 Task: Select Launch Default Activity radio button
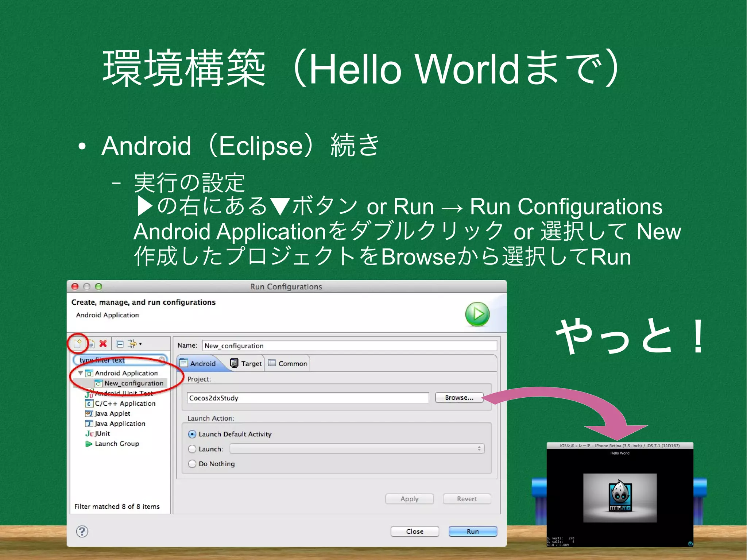[192, 434]
